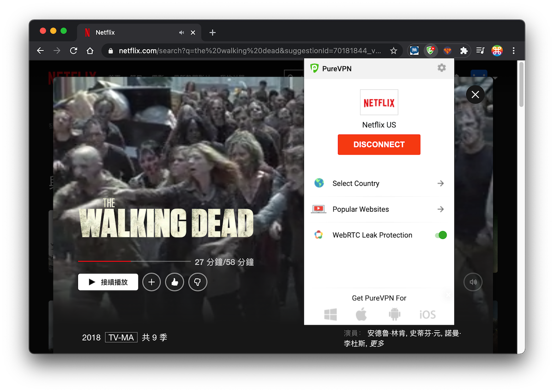
Task: Mute the Netflix tab audio icon
Action: 181,33
